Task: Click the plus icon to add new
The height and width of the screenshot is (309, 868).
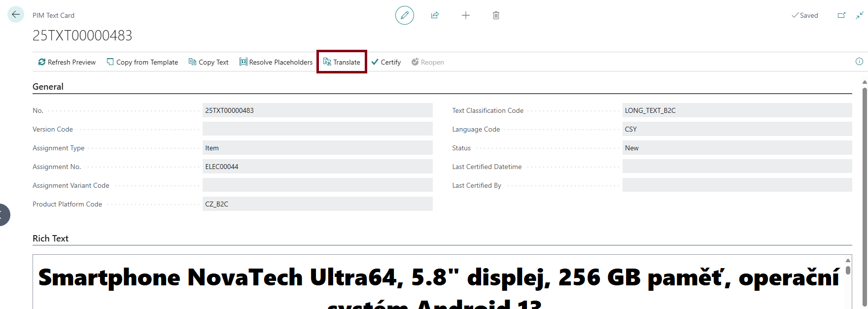Action: point(465,15)
